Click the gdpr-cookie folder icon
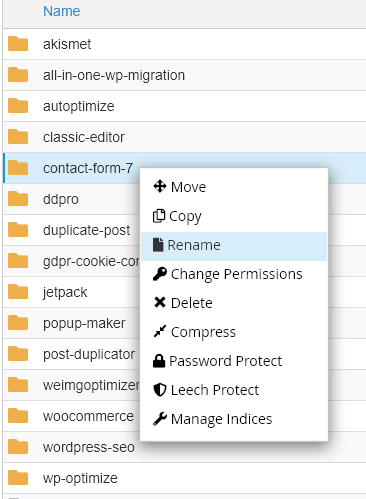 coord(18,261)
